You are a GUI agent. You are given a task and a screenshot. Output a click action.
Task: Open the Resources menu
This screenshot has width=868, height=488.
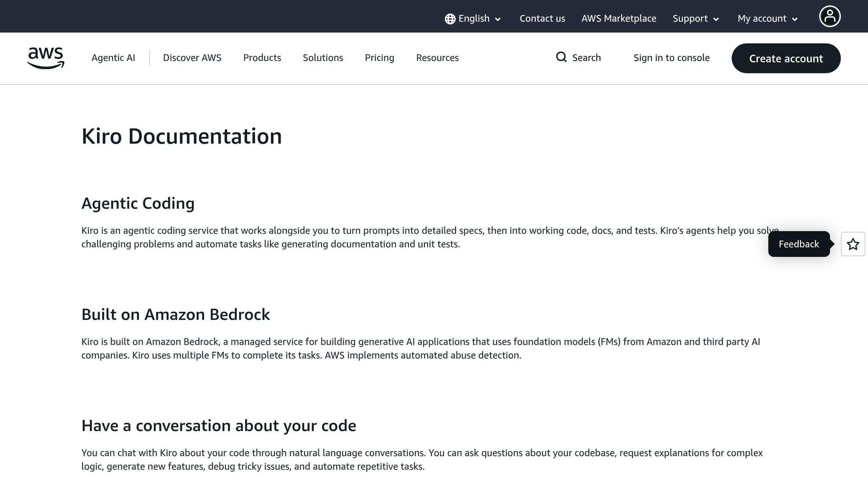point(437,58)
